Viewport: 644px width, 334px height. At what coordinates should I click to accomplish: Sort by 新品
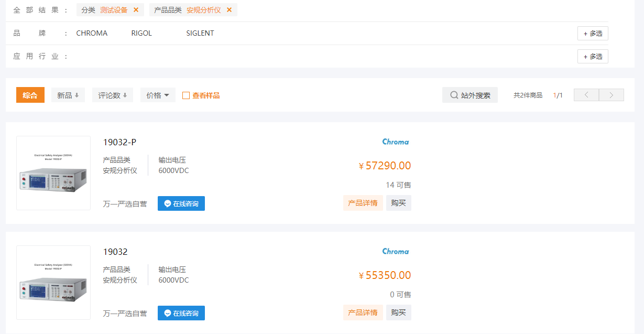[x=68, y=95]
